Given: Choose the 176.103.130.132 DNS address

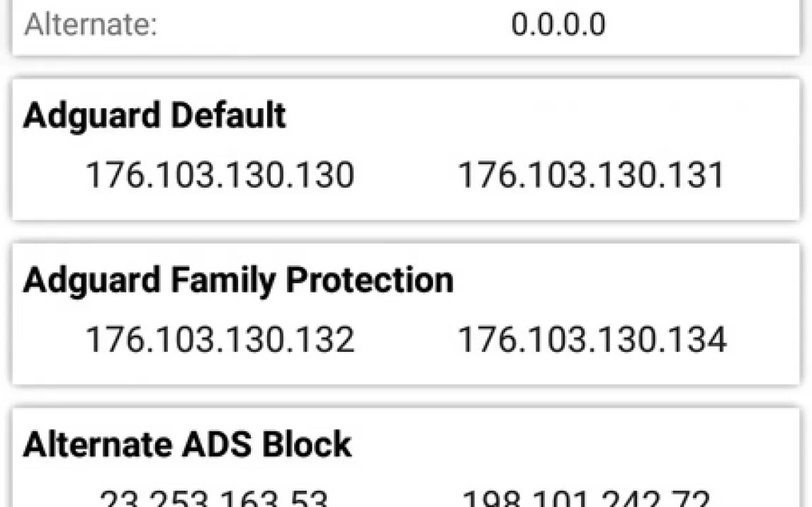Looking at the screenshot, I should click(x=220, y=340).
